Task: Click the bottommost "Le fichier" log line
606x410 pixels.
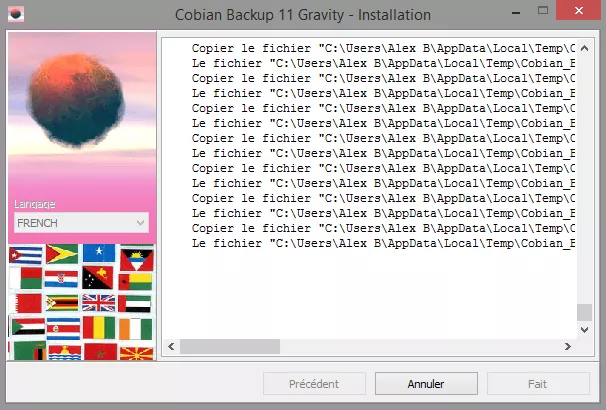Action: 383,243
